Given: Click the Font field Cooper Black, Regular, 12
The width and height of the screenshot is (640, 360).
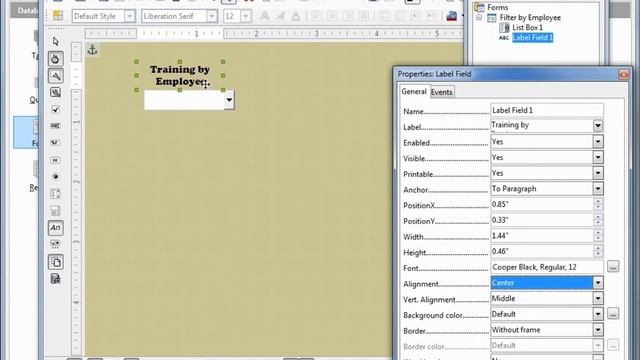Looking at the screenshot, I should tap(547, 267).
